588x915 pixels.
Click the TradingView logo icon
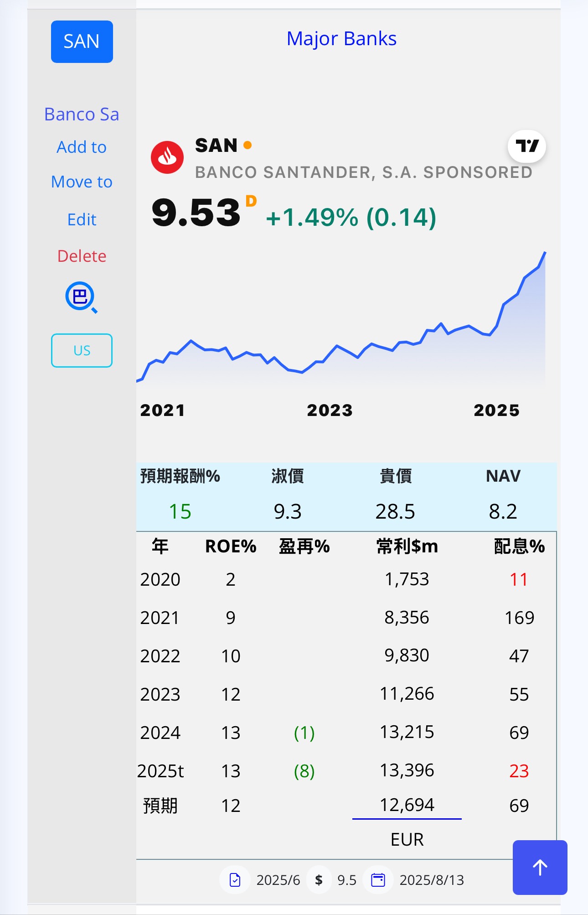527,146
